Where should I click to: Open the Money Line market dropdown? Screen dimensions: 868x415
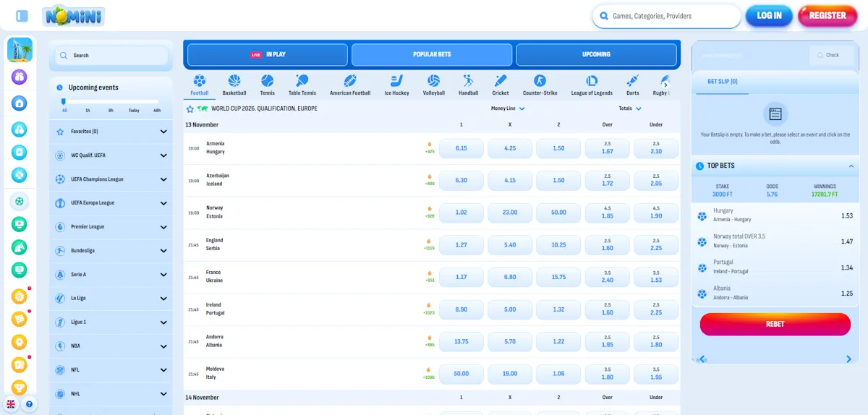point(508,108)
